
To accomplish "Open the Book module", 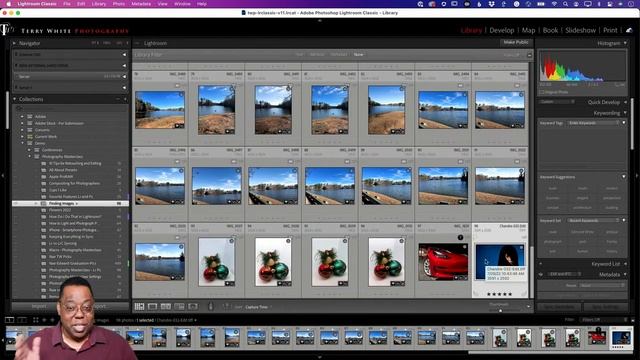I will click(550, 30).
